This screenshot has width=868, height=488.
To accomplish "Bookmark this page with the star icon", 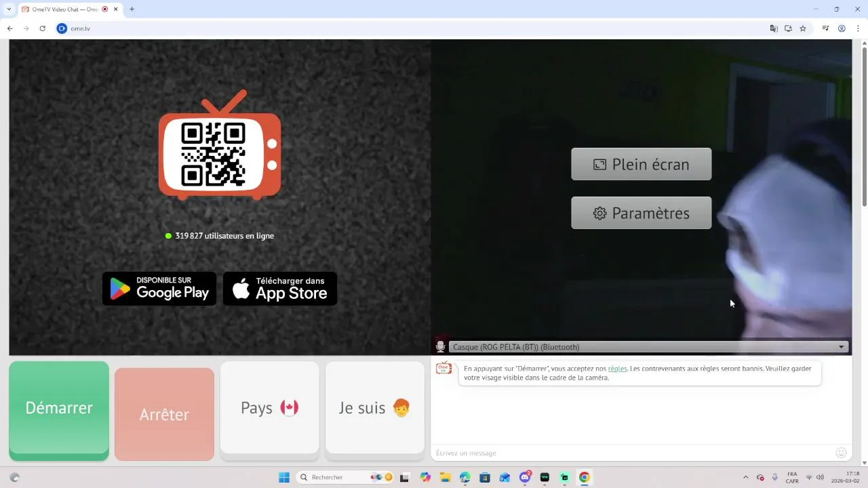I will [803, 28].
